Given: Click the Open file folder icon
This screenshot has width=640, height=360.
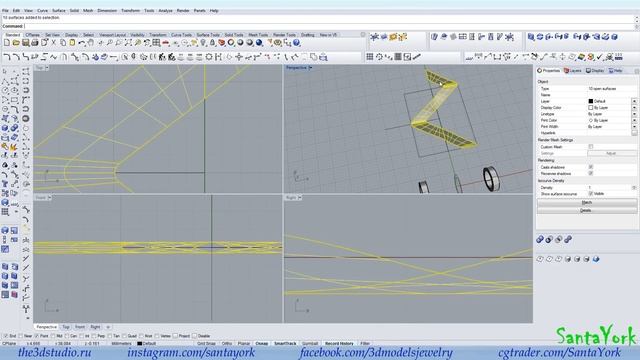Looking at the screenshot, I should tap(16, 43).
